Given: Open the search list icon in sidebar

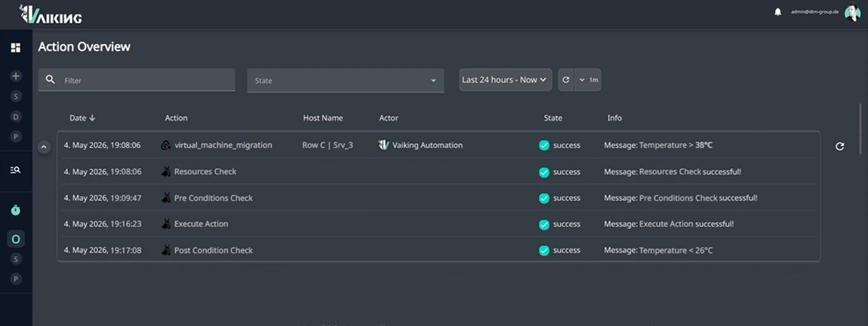Looking at the screenshot, I should (16, 170).
